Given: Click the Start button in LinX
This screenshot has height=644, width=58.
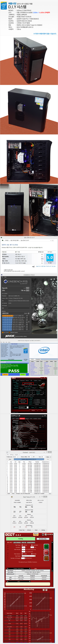Looking at the screenshot, I should (10, 459).
